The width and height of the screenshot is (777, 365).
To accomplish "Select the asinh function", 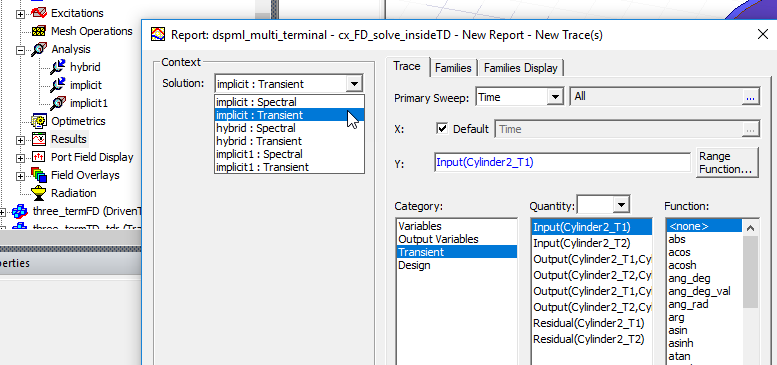I will coord(705,343).
